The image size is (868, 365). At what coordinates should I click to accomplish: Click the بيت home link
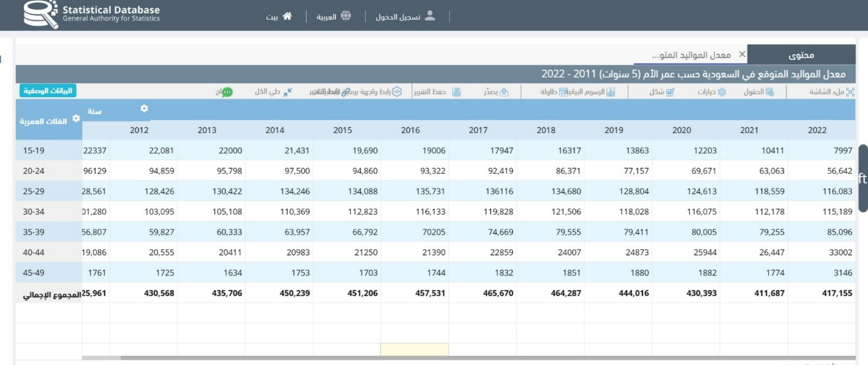click(x=272, y=17)
